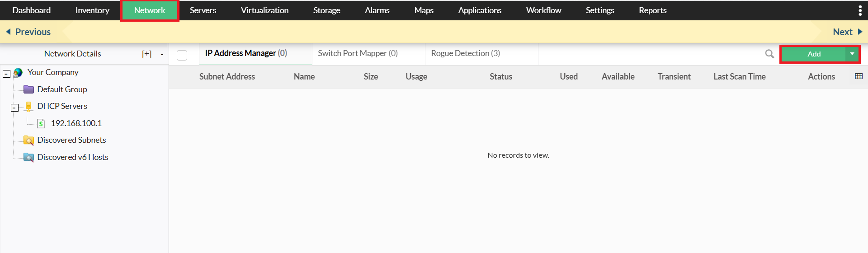Click the 192.168.100.1 server icon
The height and width of the screenshot is (253, 868).
[x=41, y=123]
